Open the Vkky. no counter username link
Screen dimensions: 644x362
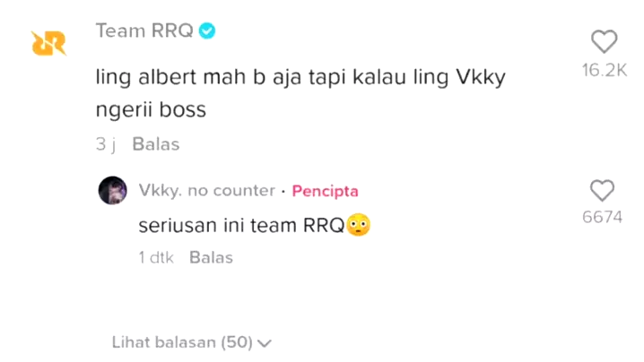coord(207,191)
